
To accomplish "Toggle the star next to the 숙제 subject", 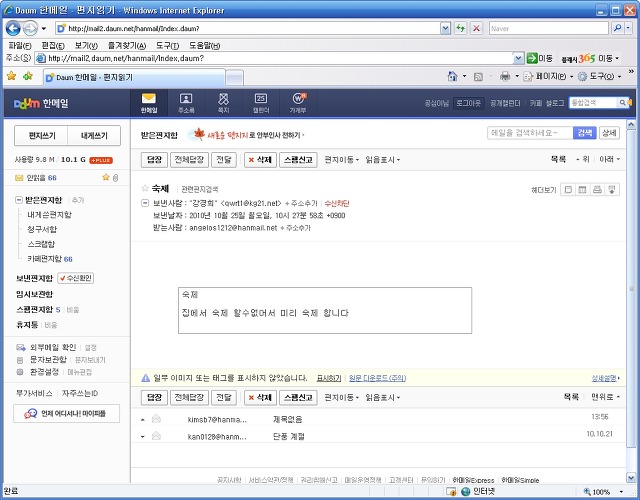I will tap(144, 188).
